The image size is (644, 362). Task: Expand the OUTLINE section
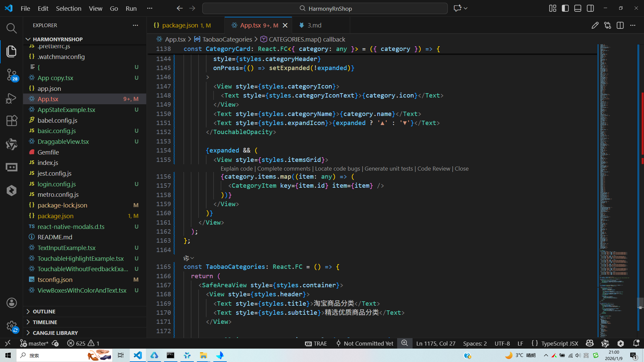(44, 311)
